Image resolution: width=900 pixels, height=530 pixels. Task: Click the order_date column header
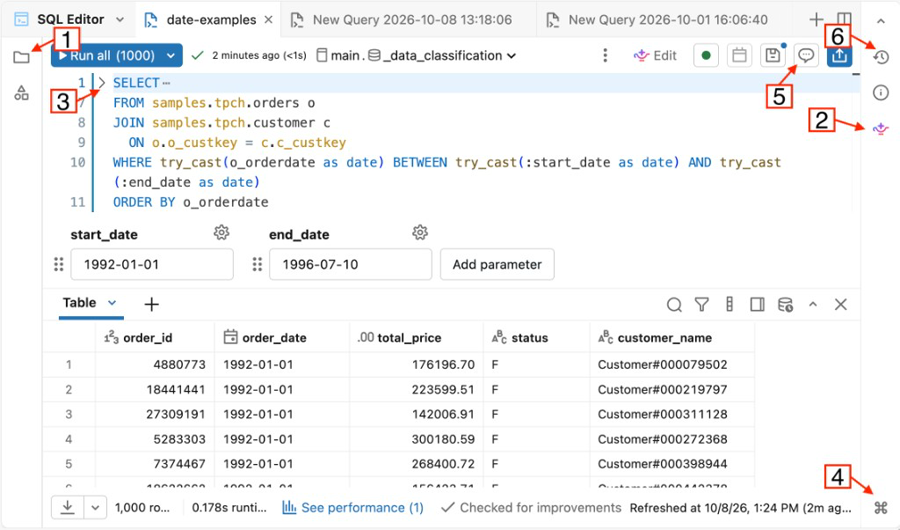click(282, 338)
